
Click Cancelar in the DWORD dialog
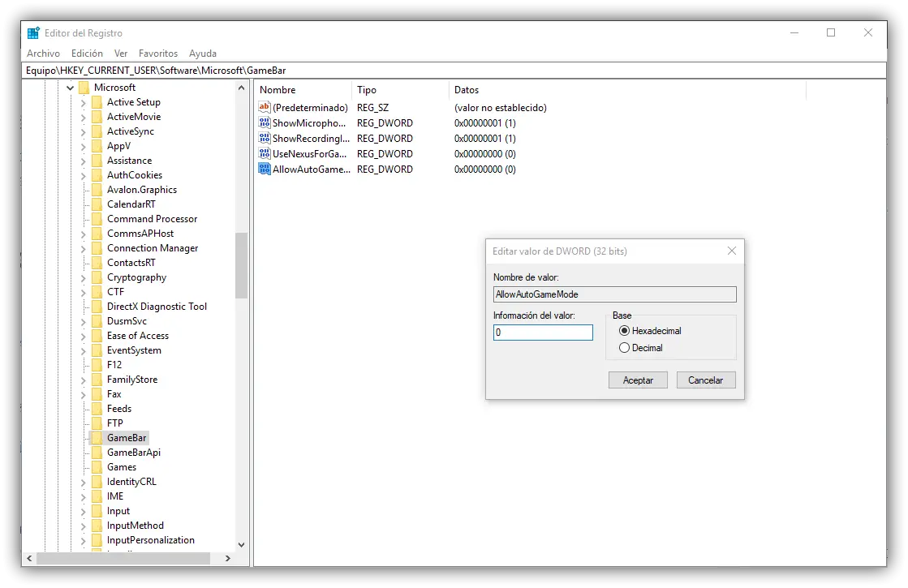(705, 380)
